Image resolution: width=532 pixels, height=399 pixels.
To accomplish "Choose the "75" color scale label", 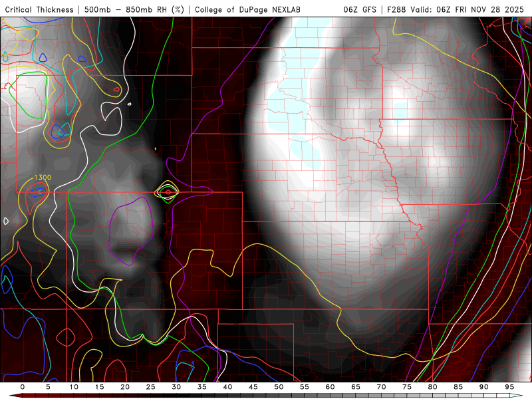I will pyautogui.click(x=407, y=387).
